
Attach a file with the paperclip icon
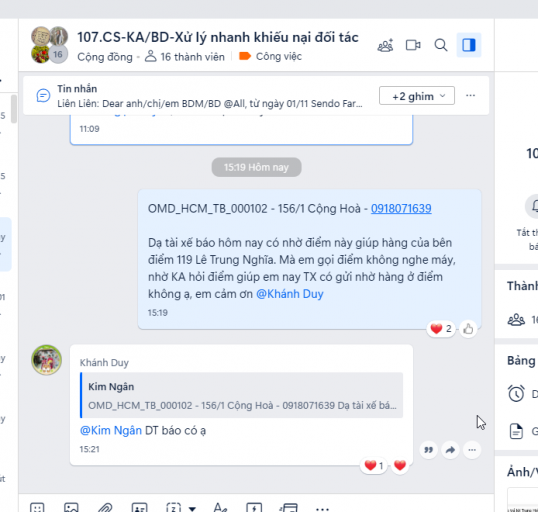pos(105,508)
